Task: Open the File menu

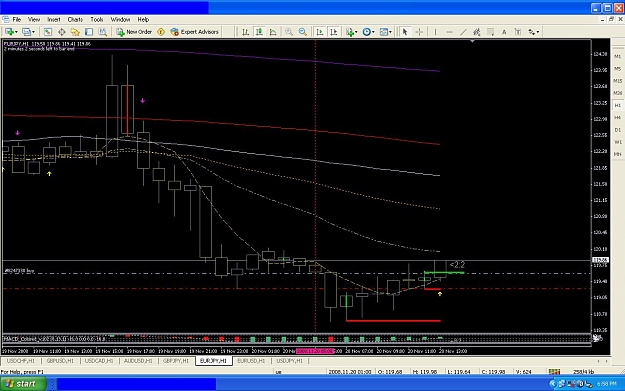Action: pos(17,20)
